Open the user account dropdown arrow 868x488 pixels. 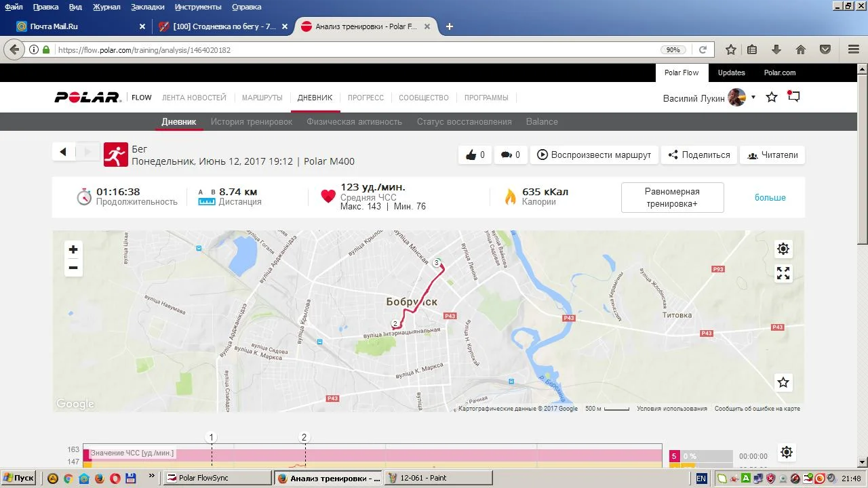[x=753, y=98]
